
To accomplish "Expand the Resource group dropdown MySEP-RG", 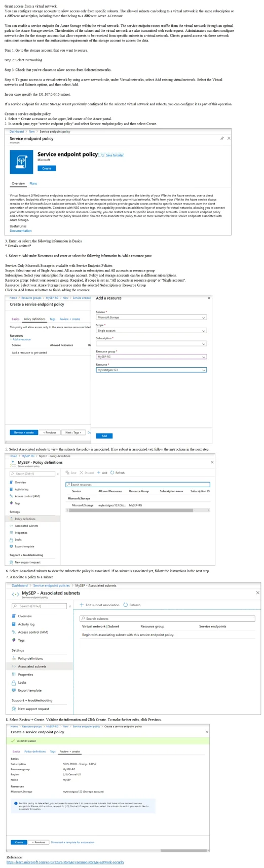I will (151, 357).
